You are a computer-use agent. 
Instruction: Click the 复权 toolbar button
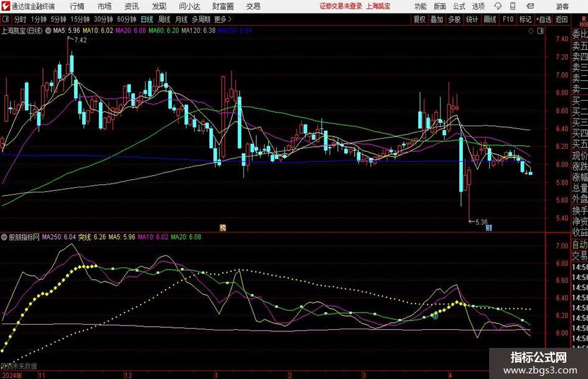point(419,19)
